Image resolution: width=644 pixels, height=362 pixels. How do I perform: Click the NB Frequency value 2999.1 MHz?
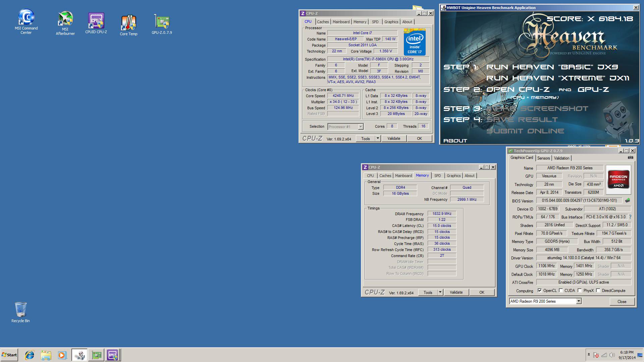(467, 199)
